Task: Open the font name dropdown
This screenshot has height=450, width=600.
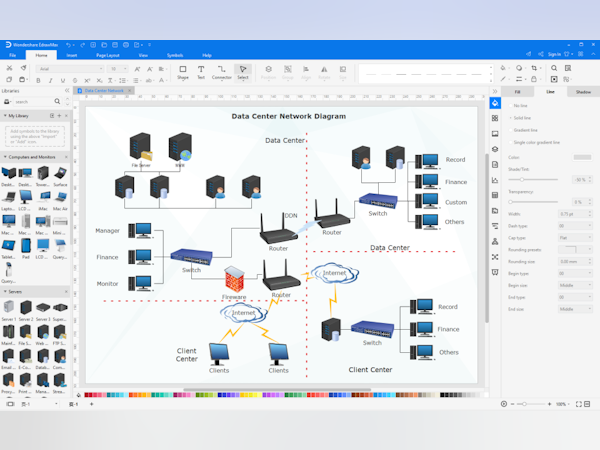Action: tap(70, 69)
